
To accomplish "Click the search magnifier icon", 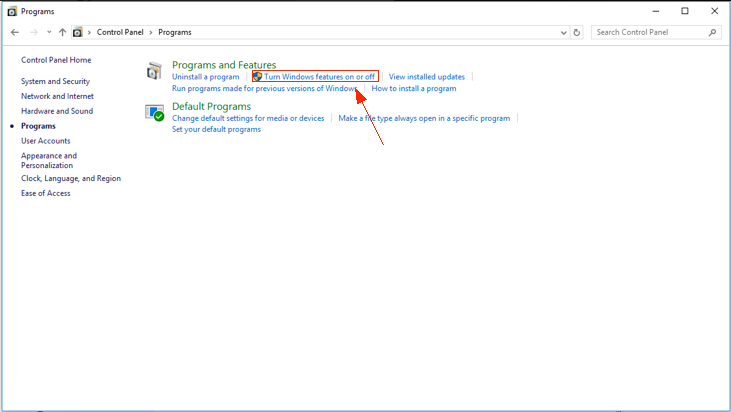I will click(713, 32).
